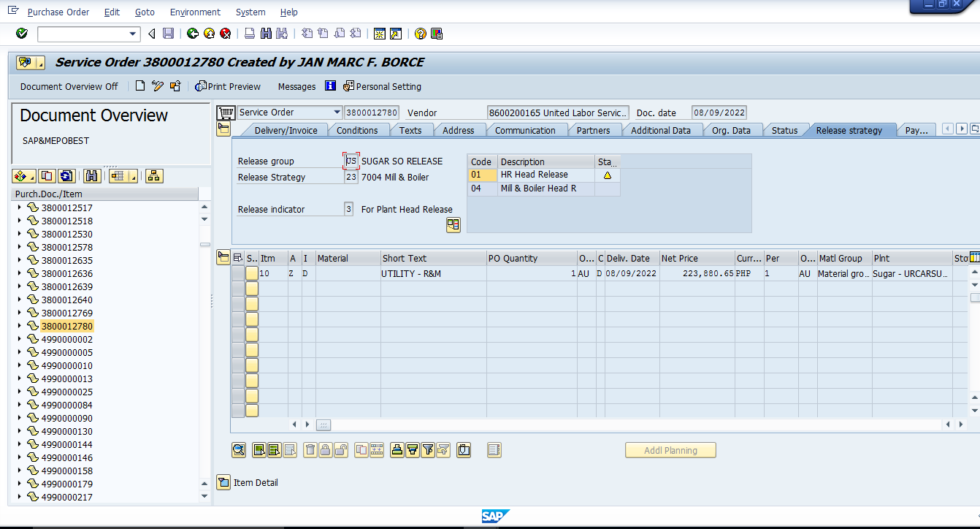Click the Personal Setting button
Screen dimensions: 980x529
pyautogui.click(x=383, y=86)
